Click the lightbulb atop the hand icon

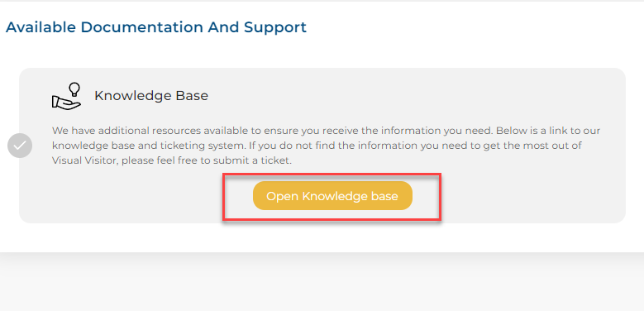[74, 89]
